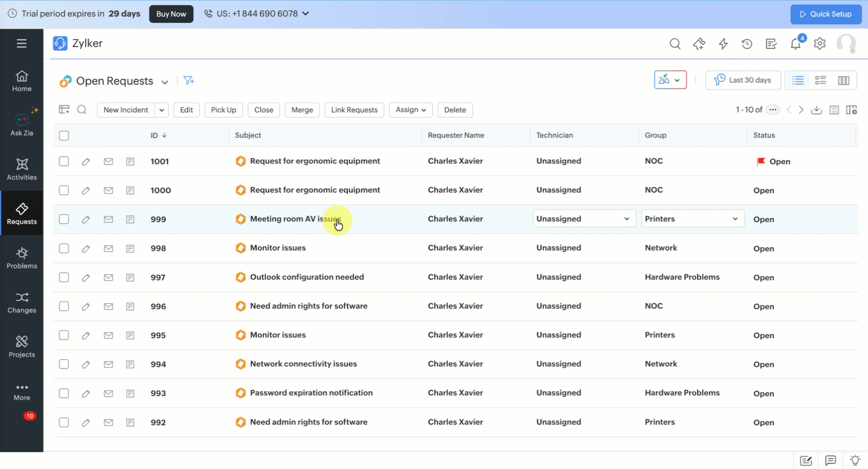868x469 pixels.
Task: Check the box for request 996
Action: tap(64, 306)
